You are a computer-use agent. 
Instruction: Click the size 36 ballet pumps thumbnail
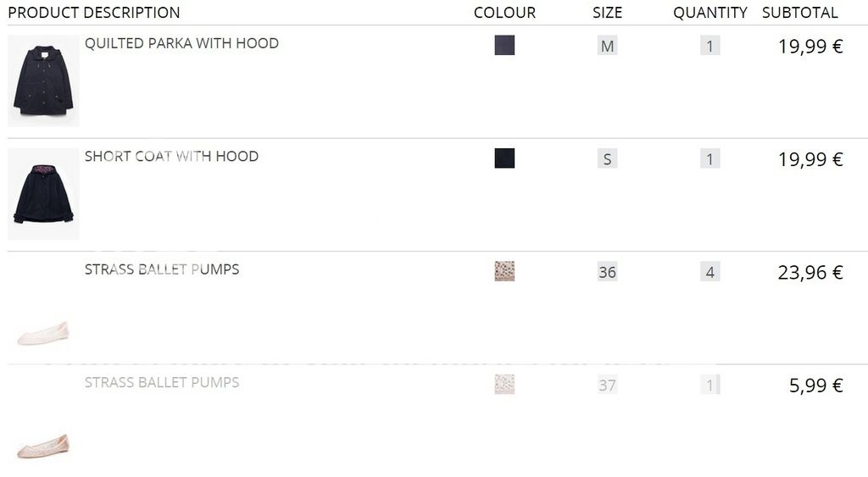pyautogui.click(x=43, y=332)
